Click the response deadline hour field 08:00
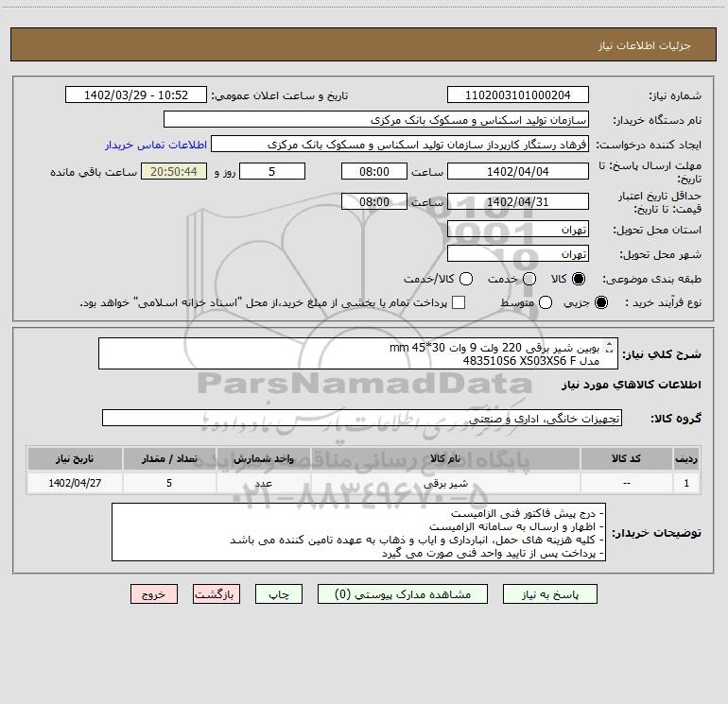The width and height of the screenshot is (728, 704). (x=374, y=172)
